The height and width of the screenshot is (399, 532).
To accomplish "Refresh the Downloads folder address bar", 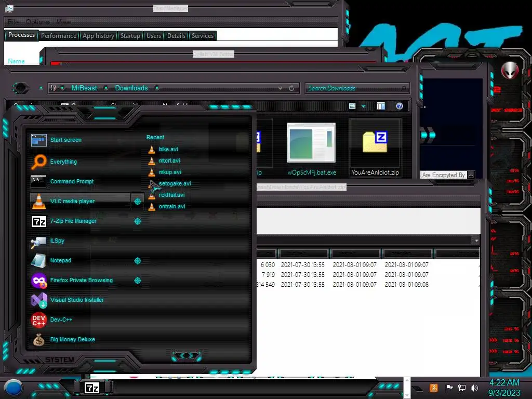I will coord(291,88).
